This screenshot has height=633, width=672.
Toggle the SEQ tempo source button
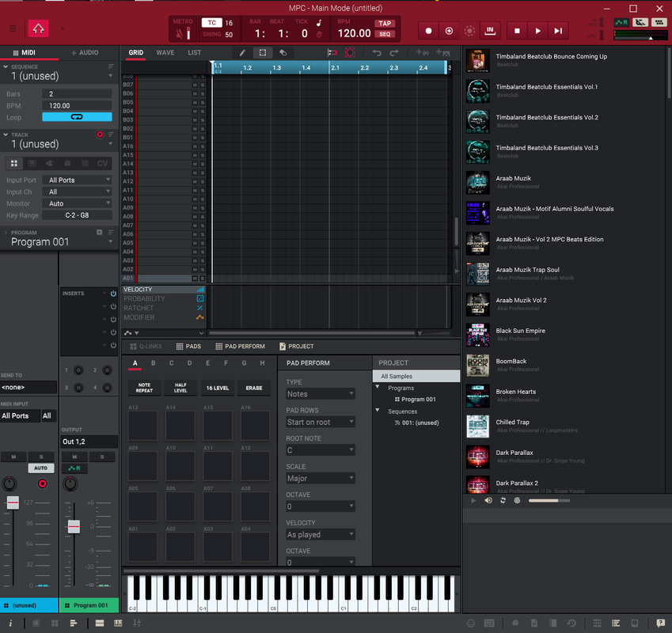click(385, 34)
